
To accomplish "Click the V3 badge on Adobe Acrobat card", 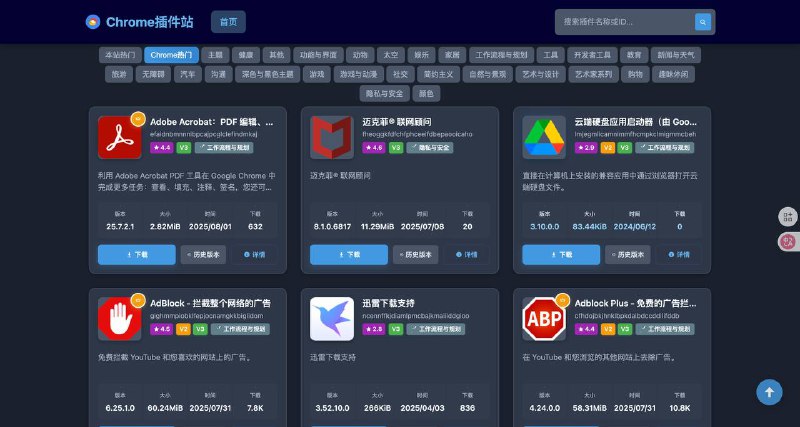I will point(184,148).
